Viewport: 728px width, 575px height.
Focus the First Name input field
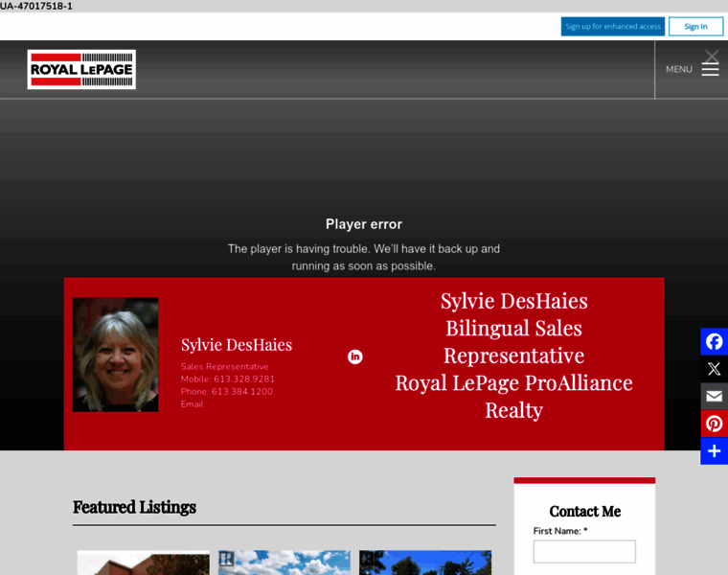coord(584,552)
